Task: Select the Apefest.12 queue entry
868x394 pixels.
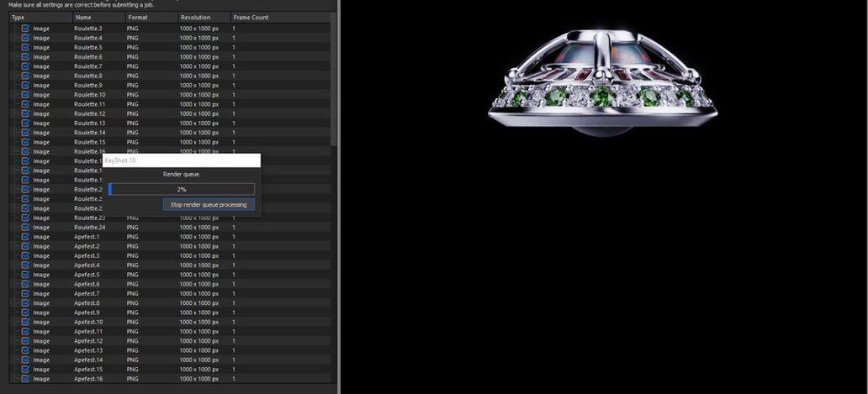Action: point(88,340)
